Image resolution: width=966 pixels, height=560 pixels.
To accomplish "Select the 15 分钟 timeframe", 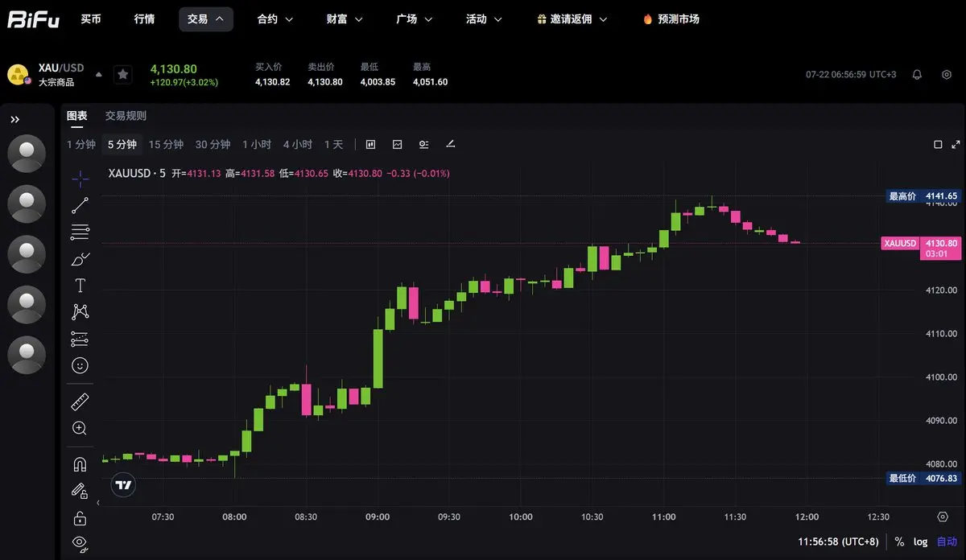I will pos(166,145).
